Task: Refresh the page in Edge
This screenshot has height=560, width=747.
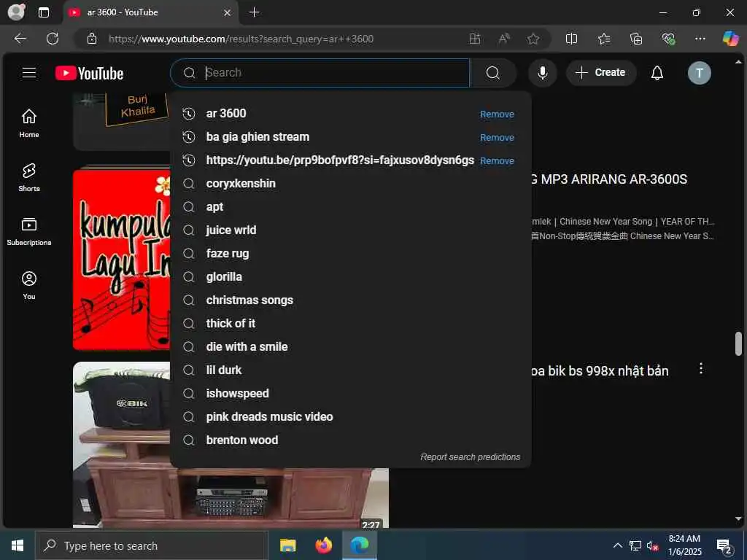Action: [x=53, y=39]
